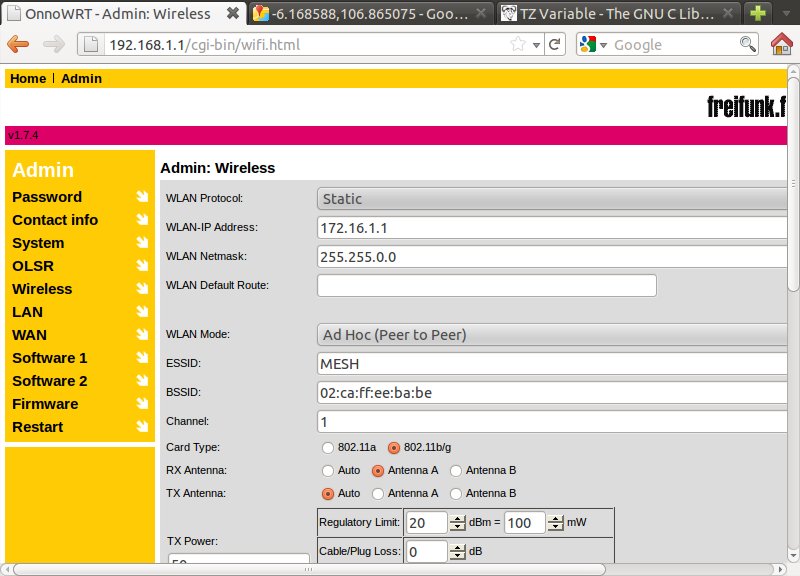The width and height of the screenshot is (800, 576).
Task: Open the WLAN Protocol dropdown
Action: click(552, 199)
